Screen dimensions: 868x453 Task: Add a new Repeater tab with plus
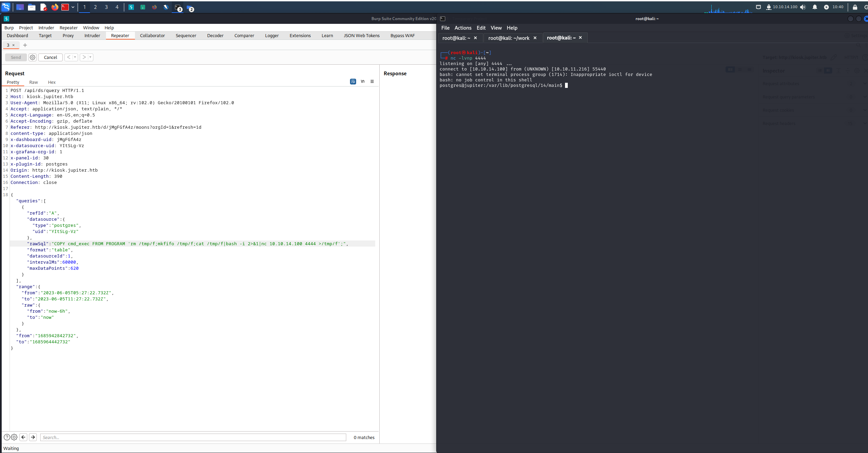(x=25, y=45)
